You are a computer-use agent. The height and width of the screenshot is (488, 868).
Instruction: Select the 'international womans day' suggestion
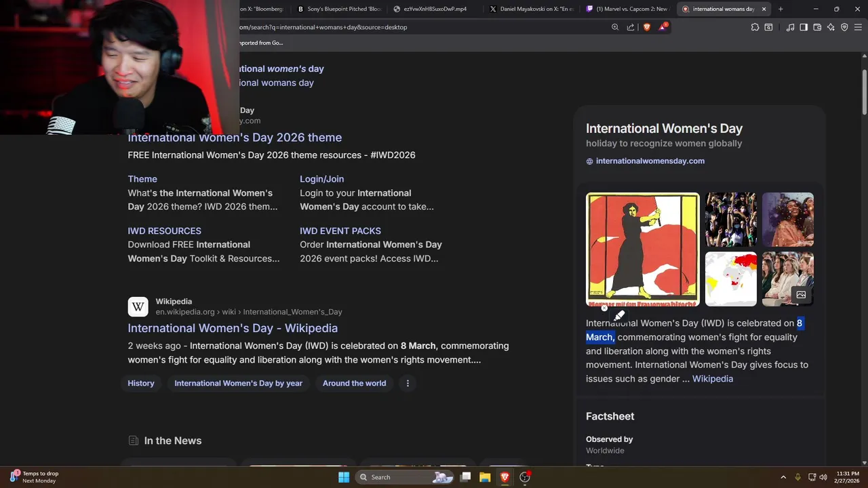[276, 83]
